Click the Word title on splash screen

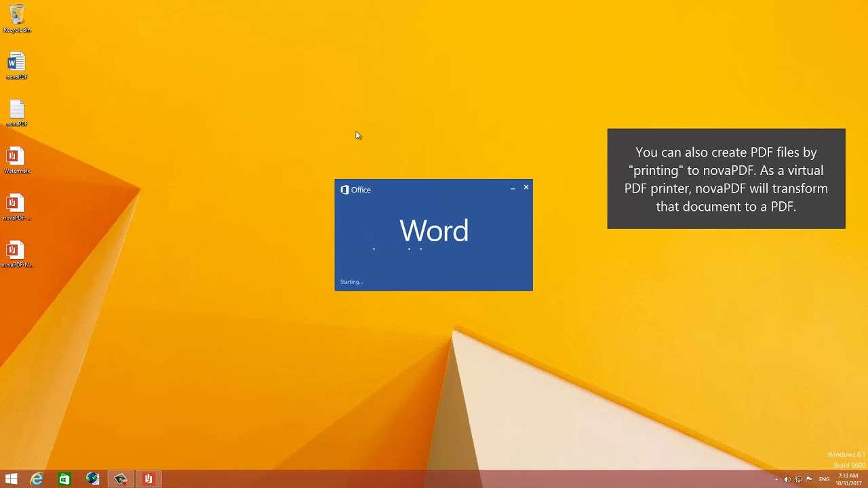(434, 231)
